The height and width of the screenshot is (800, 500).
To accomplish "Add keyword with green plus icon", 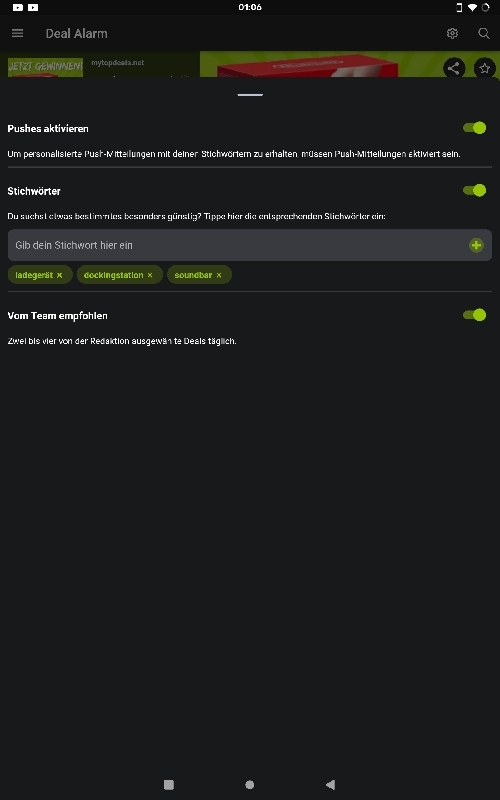I will click(476, 245).
